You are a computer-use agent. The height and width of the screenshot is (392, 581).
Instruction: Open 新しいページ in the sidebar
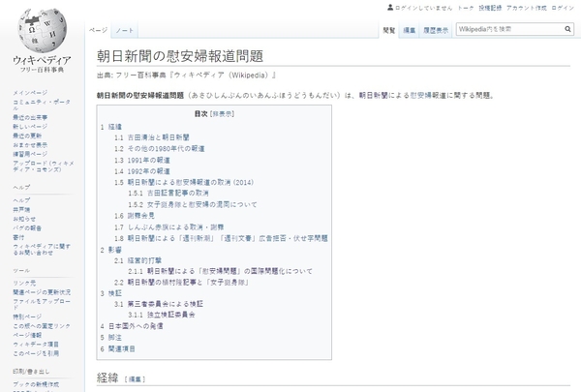click(30, 127)
